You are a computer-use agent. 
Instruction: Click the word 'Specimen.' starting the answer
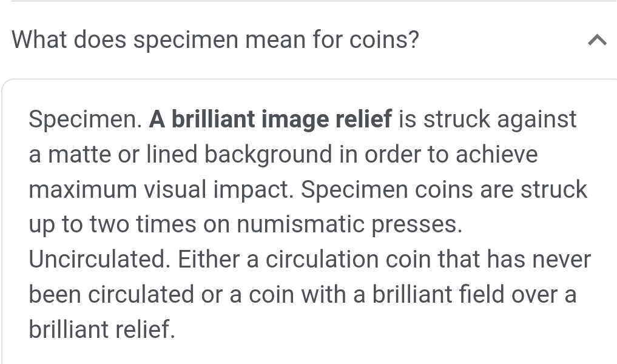tap(85, 119)
